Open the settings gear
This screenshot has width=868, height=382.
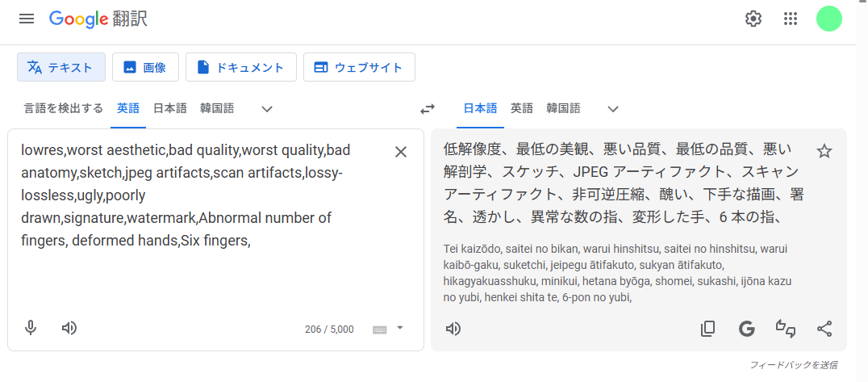pyautogui.click(x=753, y=19)
